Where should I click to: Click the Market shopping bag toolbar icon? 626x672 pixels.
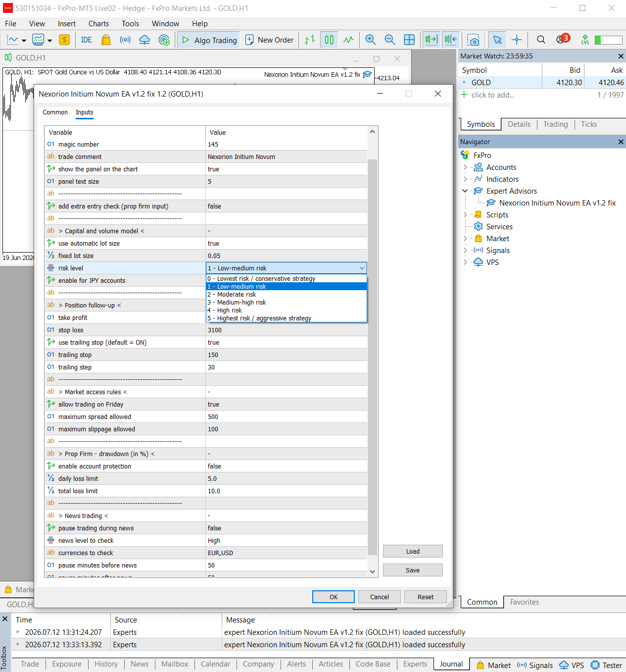[x=106, y=40]
